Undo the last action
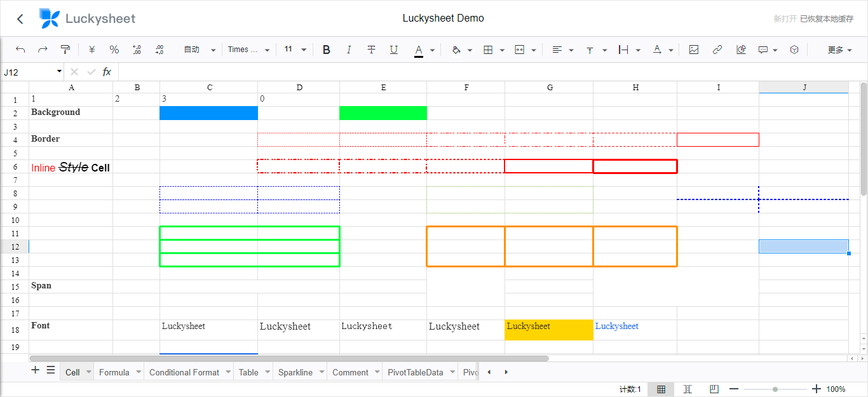868x397 pixels. tap(20, 50)
